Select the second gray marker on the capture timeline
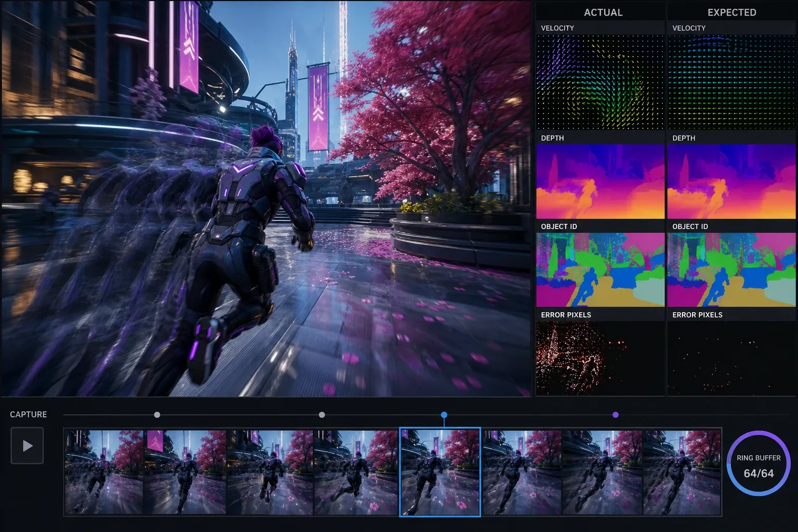The image size is (798, 532). (x=322, y=415)
